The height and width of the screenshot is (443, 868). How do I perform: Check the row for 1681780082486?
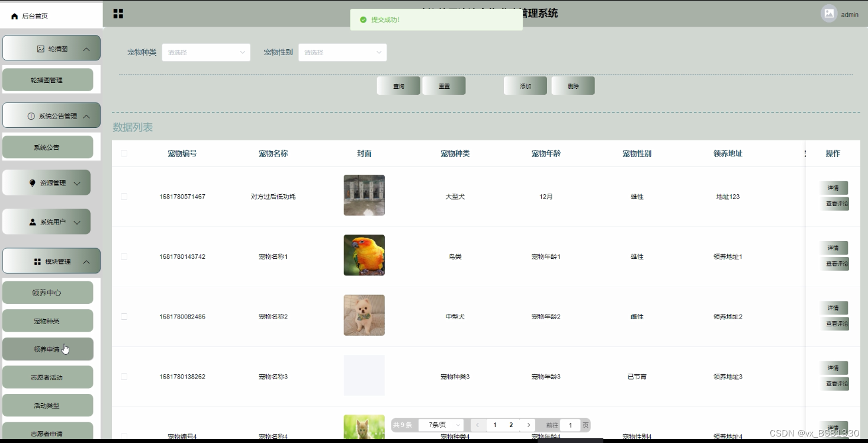point(124,317)
